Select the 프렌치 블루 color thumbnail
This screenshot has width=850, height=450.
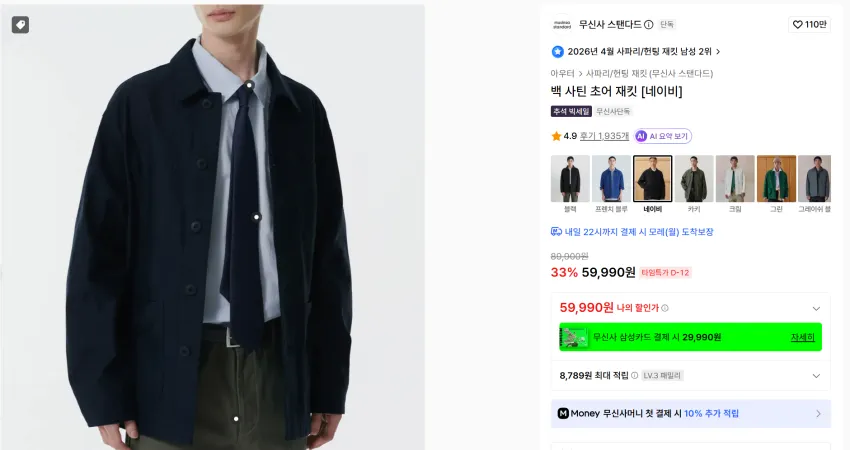pyautogui.click(x=611, y=184)
